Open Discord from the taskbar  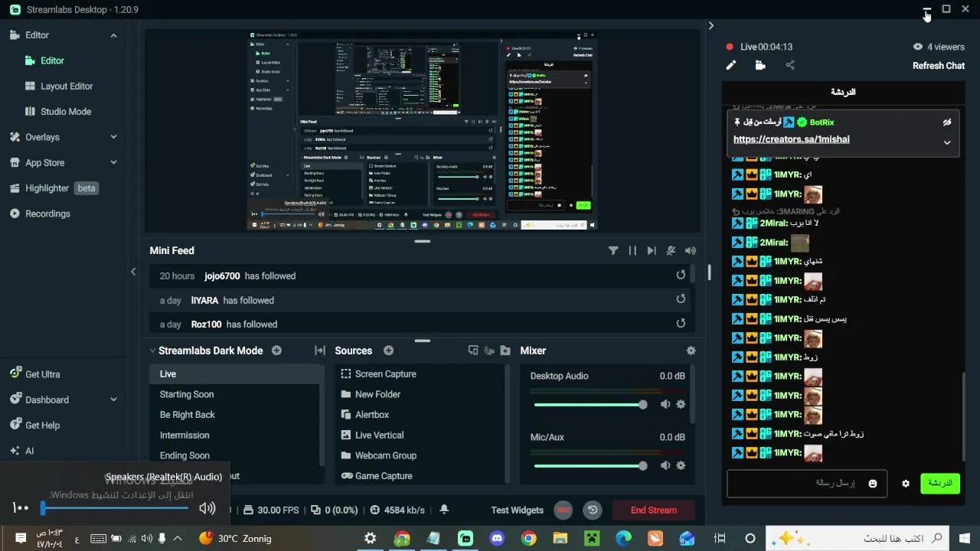point(498,538)
